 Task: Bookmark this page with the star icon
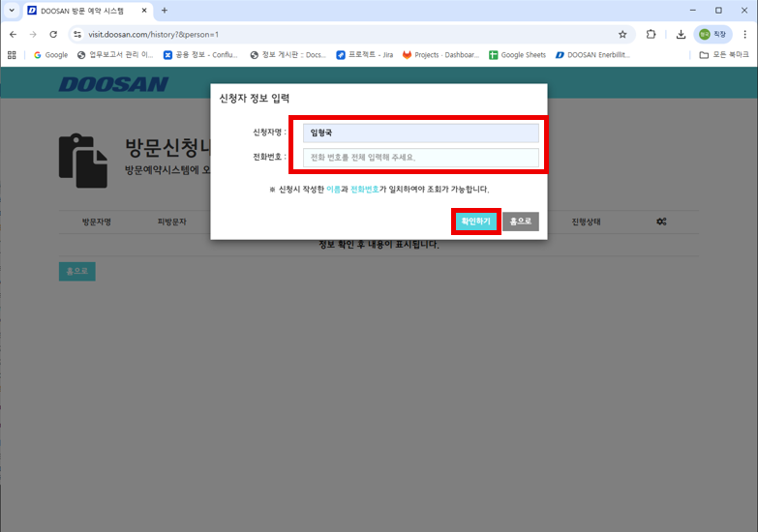click(x=622, y=34)
